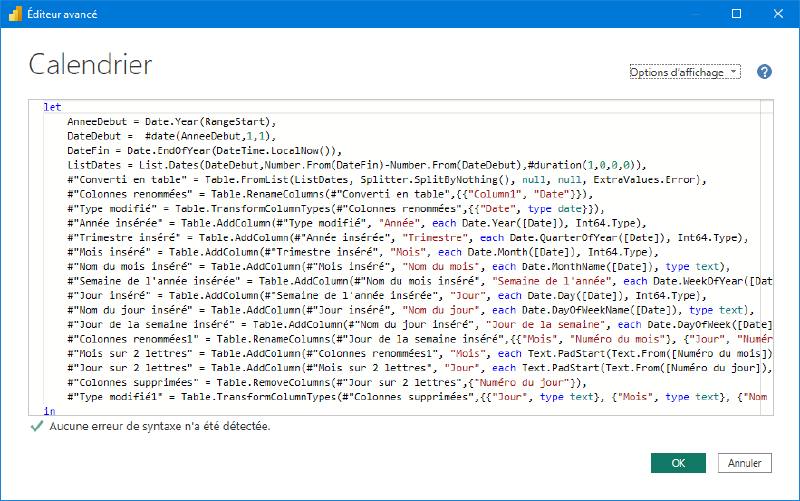
Task: Click the #"Colonnes renommées" = Table.RenameColumns line
Action: 330,194
